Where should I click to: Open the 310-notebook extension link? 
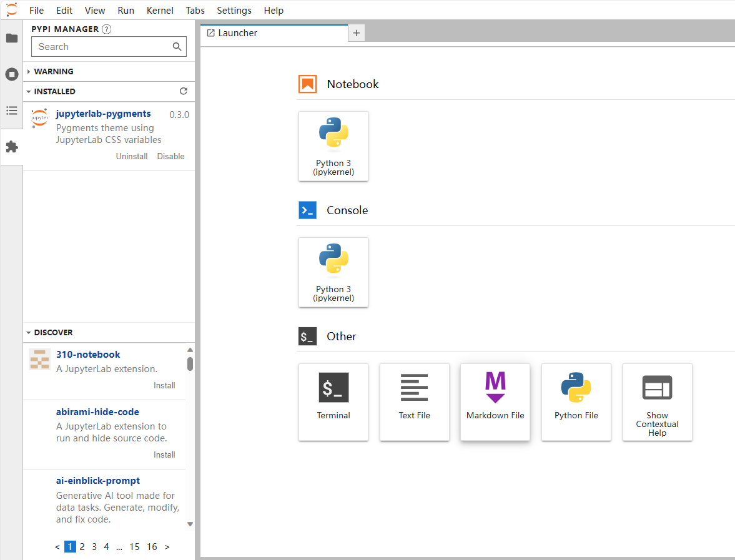(x=88, y=355)
